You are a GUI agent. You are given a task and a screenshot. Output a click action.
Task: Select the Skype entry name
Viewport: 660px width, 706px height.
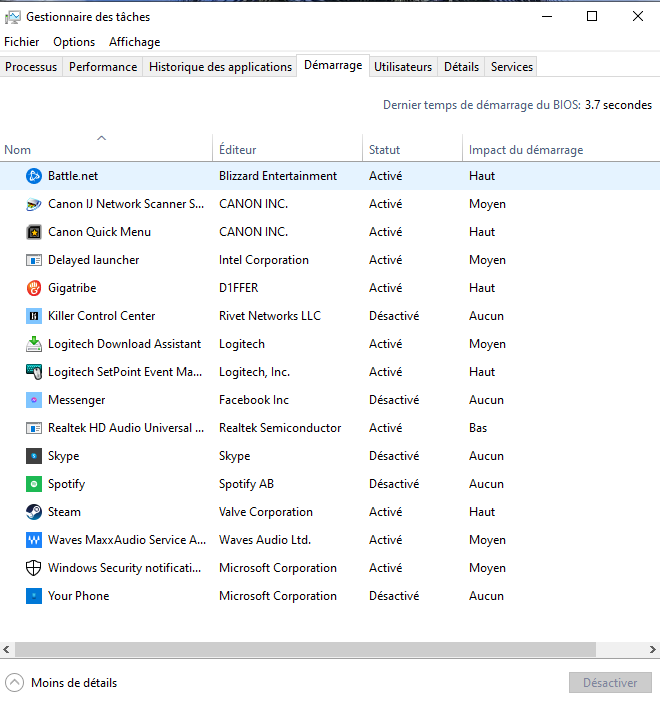pos(63,456)
